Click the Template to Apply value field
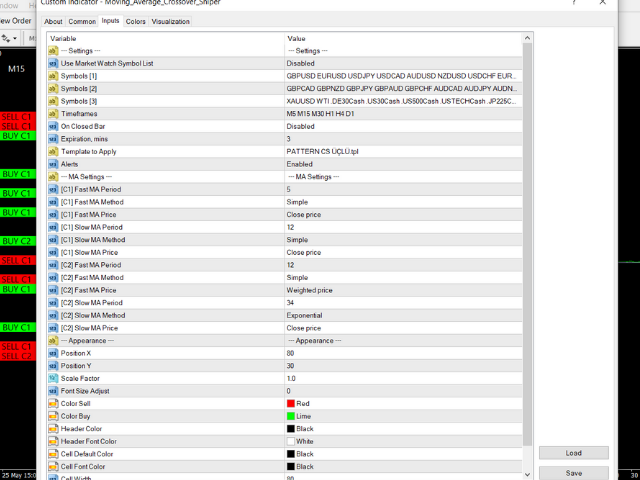Screen dimensions: 640x480 [x=403, y=151]
